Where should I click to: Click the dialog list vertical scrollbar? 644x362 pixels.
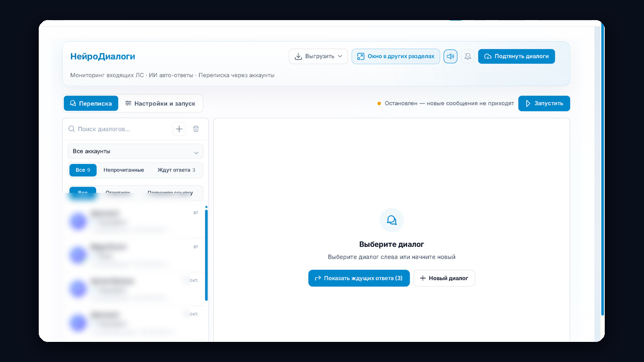[206, 255]
